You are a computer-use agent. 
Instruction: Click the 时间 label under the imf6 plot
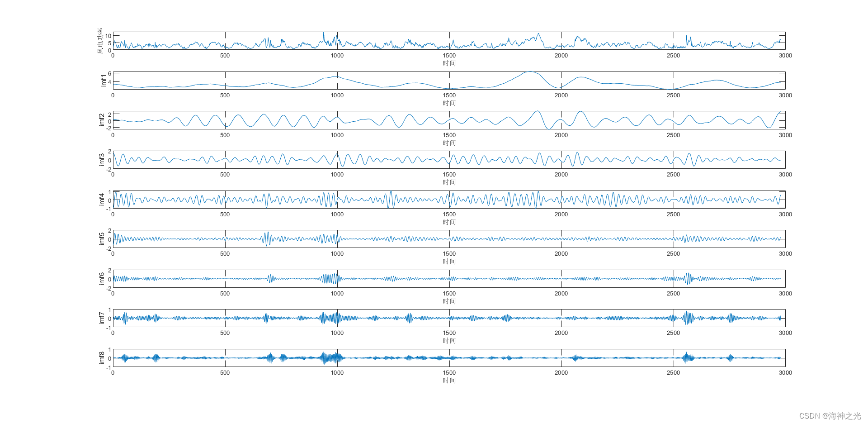click(x=449, y=301)
